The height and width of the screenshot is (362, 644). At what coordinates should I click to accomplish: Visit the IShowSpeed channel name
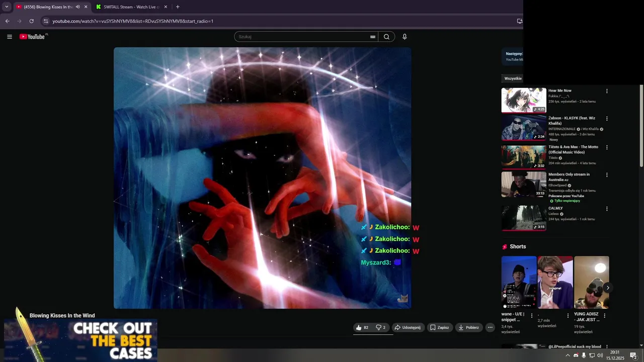[x=557, y=186]
